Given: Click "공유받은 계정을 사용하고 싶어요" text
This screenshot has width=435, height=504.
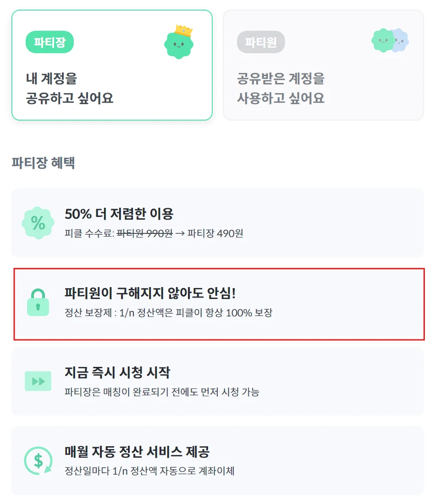Looking at the screenshot, I should (x=281, y=88).
